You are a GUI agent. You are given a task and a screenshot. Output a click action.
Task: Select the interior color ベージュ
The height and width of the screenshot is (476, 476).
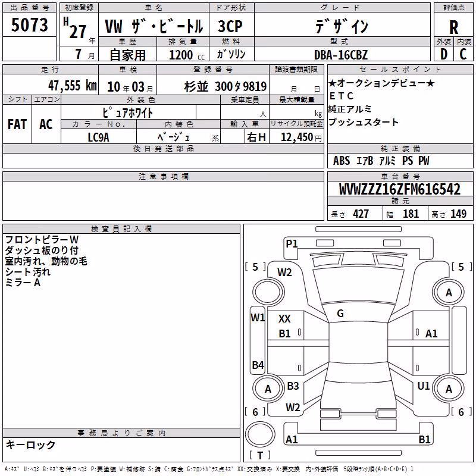pos(174,137)
